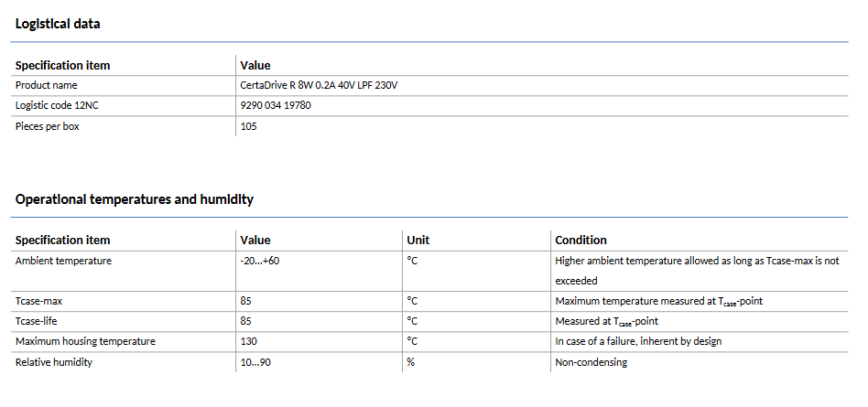This screenshot has height=407, width=868.
Task: Select the product name CertaDrive R 8W value
Action: [x=319, y=85]
